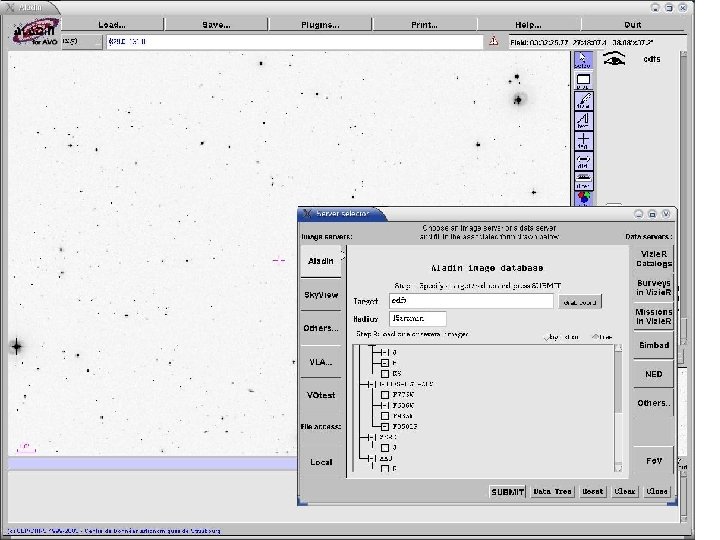The image size is (720, 540).
Task: Click the Field coordinates readout text
Action: click(x=581, y=42)
